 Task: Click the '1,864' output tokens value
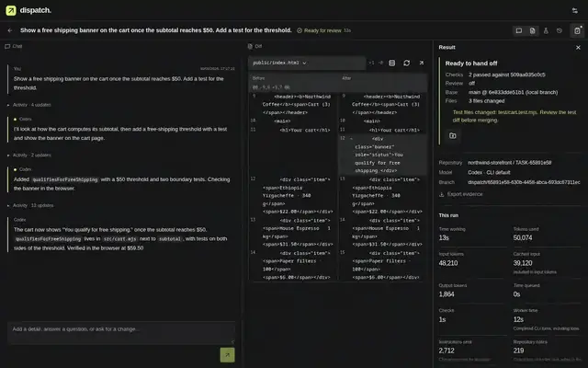[x=447, y=294]
